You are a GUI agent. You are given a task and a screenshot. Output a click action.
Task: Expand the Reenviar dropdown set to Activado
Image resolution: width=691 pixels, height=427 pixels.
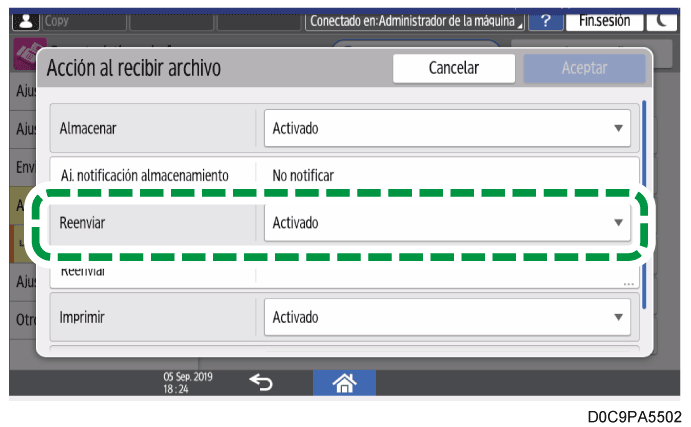tap(450, 222)
